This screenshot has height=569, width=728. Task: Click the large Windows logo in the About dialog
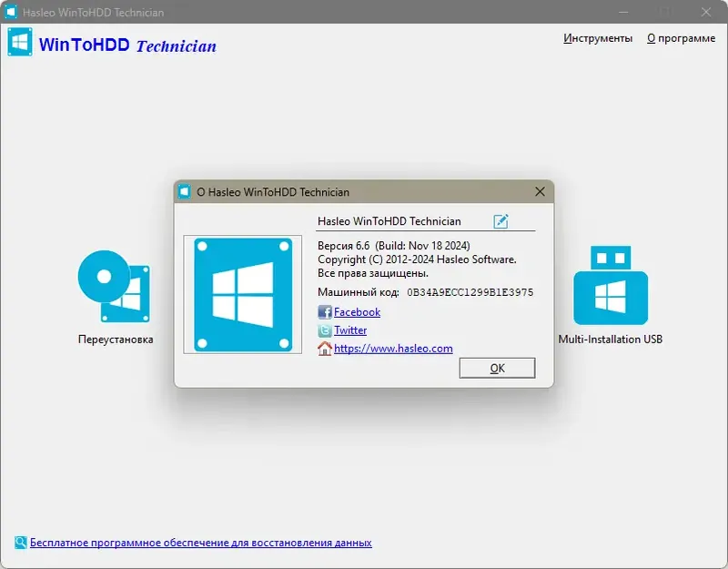pos(242,293)
